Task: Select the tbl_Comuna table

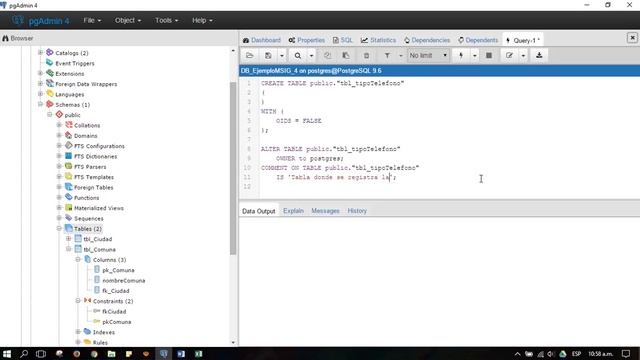Action: pyautogui.click(x=99, y=249)
